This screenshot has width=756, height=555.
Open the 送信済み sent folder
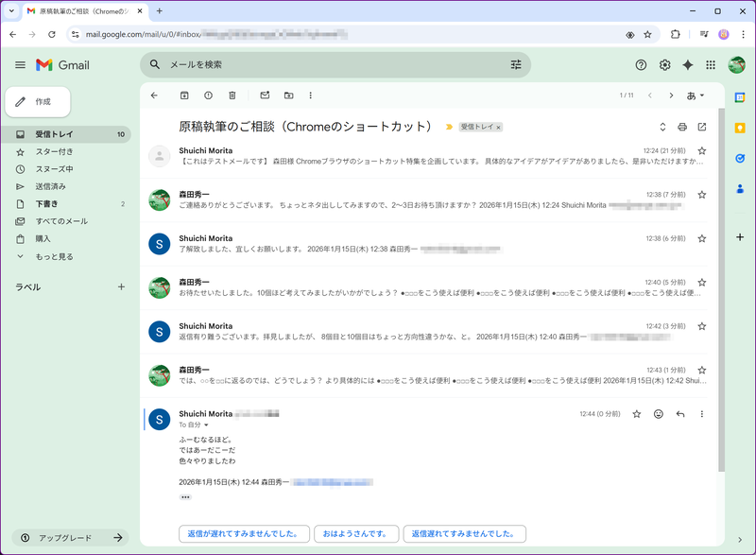(66, 186)
